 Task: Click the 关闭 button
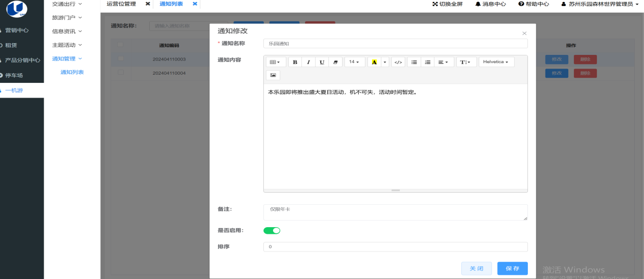click(476, 268)
